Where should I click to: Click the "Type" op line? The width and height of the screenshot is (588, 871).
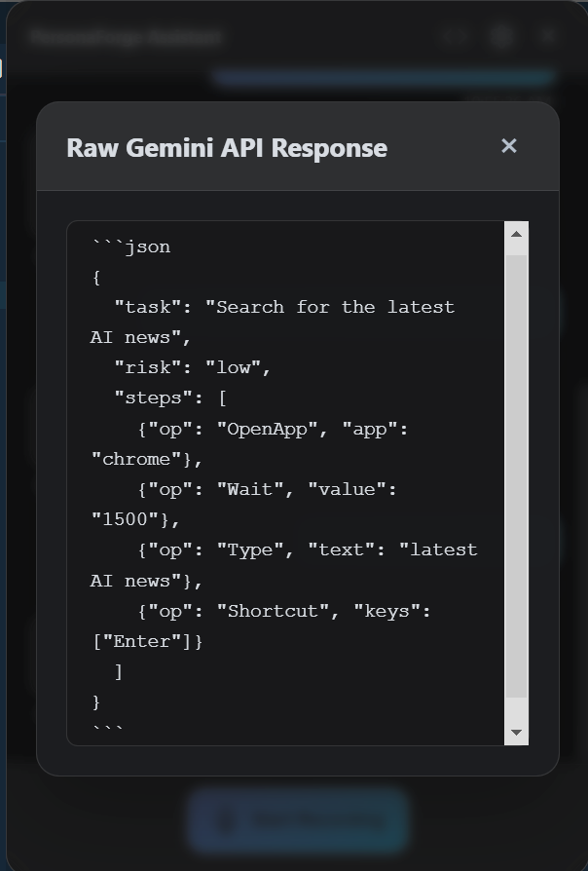307,549
